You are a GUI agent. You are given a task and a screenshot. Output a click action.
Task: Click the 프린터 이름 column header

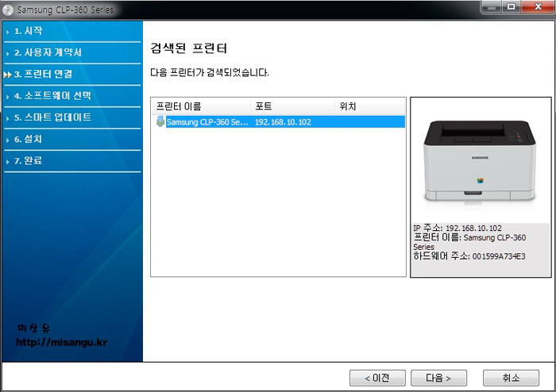point(201,106)
